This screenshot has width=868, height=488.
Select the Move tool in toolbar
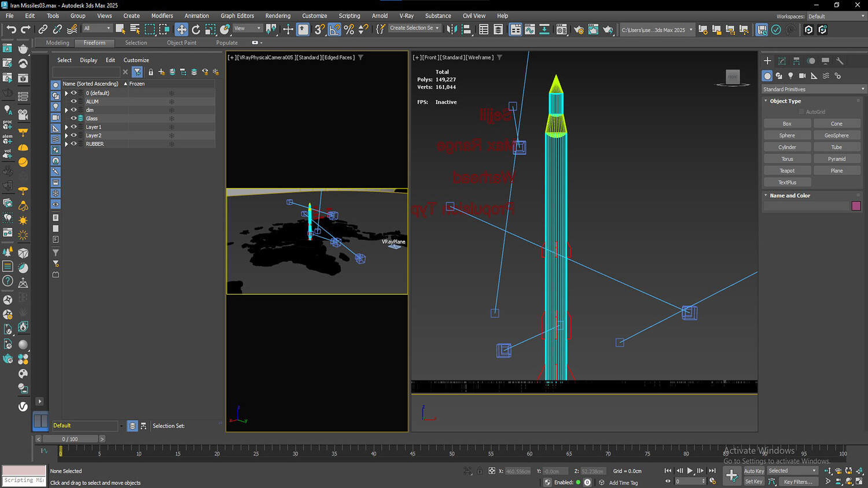click(x=182, y=29)
